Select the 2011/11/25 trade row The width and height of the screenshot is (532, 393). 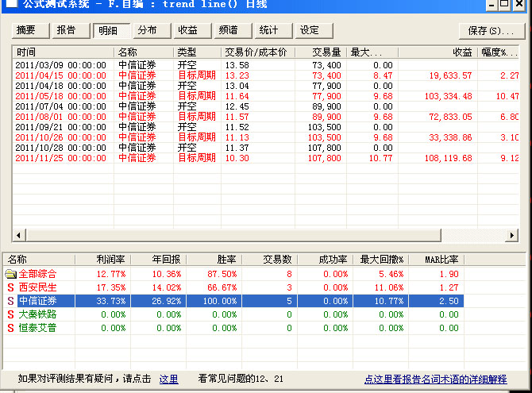click(266, 158)
